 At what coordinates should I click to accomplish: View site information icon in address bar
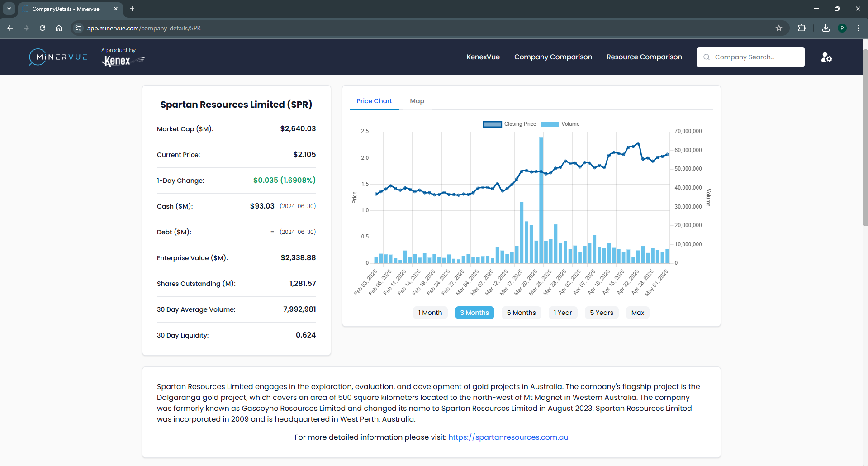(x=78, y=28)
